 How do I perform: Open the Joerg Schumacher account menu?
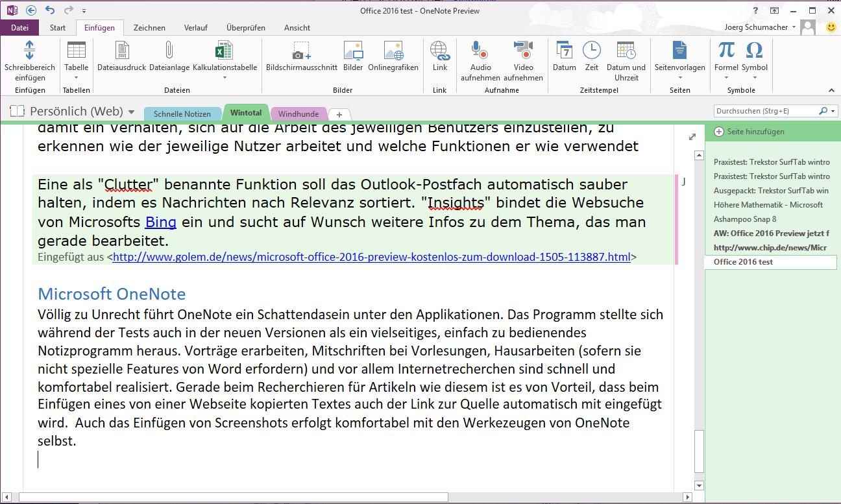[761, 27]
